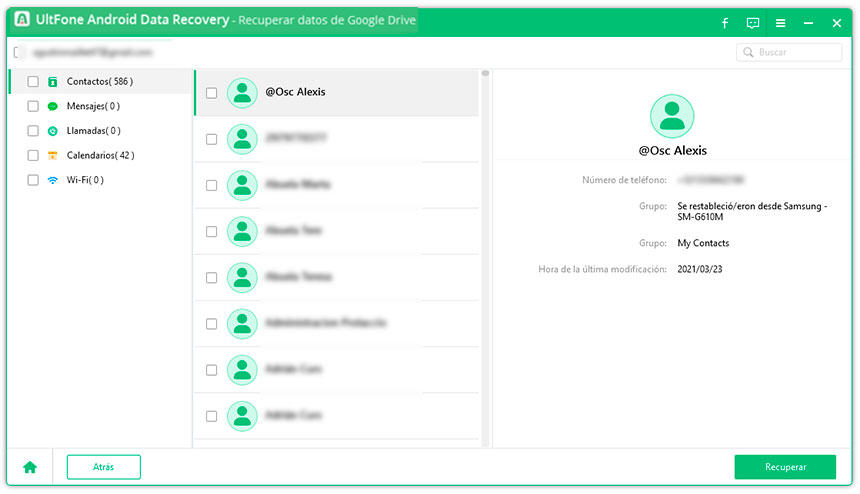Click avatar in sixth contact row

click(242, 323)
